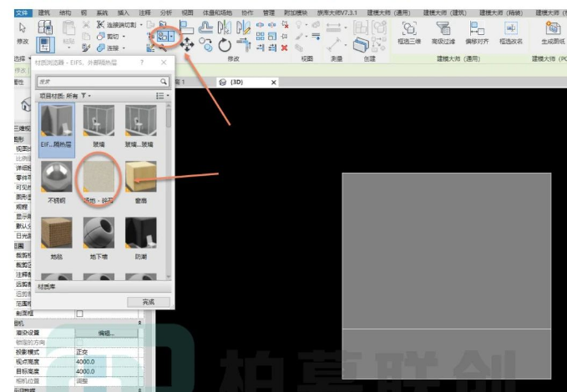567x392 pixels.
Task: Select the Rotate tool
Action: [225, 45]
